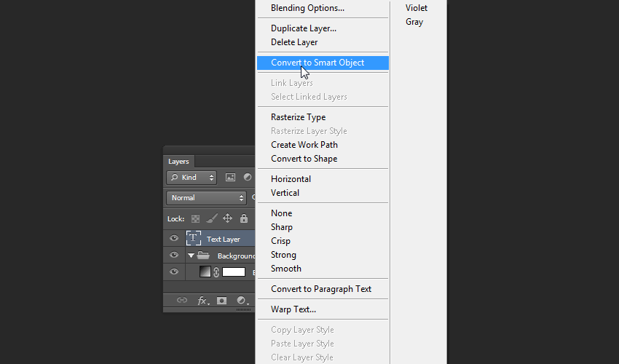Select Rasterize Type from context menu
Screen dimensions: 619x364
(x=298, y=117)
